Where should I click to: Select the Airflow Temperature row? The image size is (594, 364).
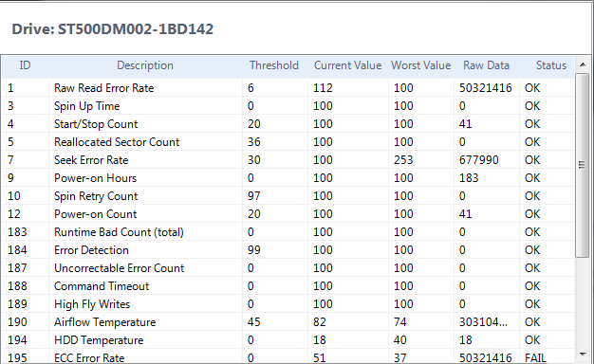pos(288,322)
